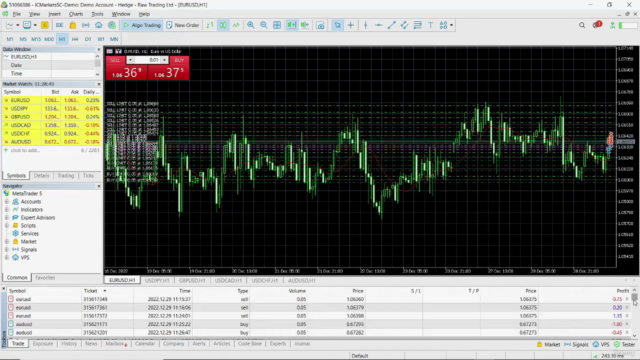640x360 pixels.
Task: Open the History tab in Toolbox
Action: [69, 344]
